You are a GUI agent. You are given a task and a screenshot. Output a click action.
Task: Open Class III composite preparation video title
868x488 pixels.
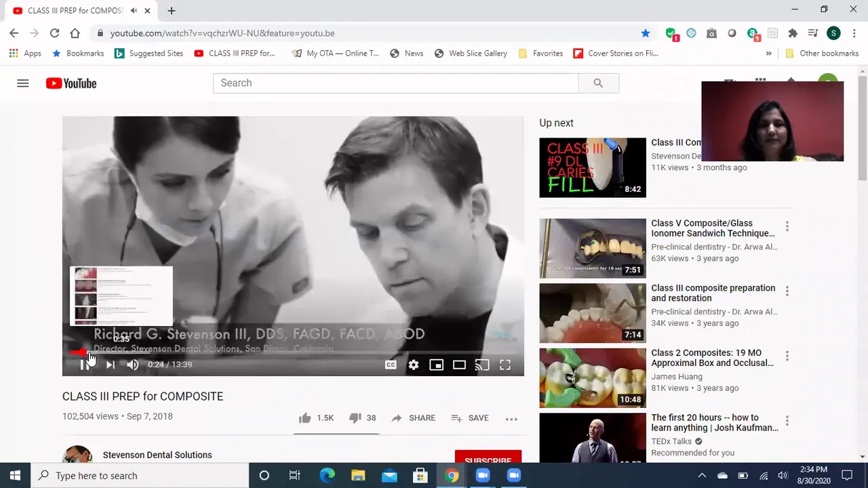tap(713, 293)
